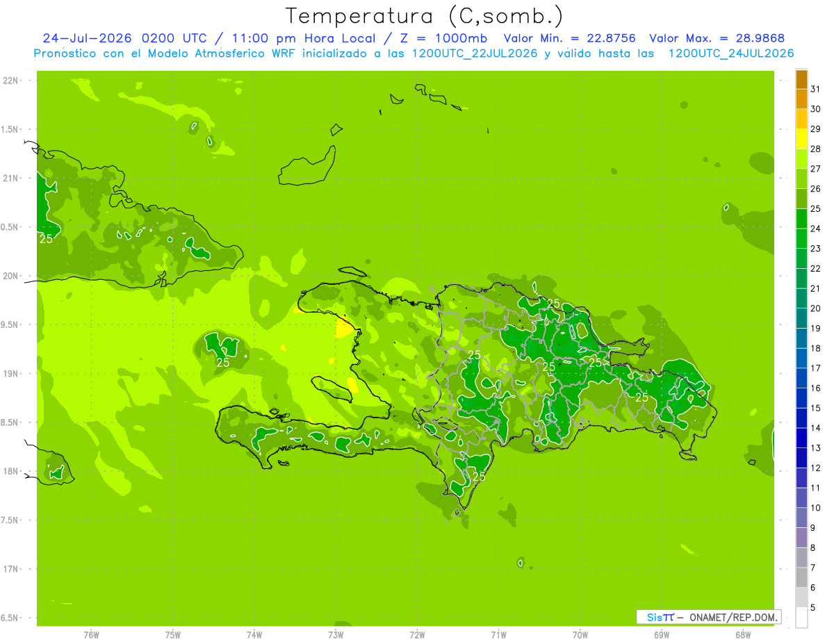Click the '9.5N' latitude tick label
The image size is (834, 644).
click(x=10, y=324)
